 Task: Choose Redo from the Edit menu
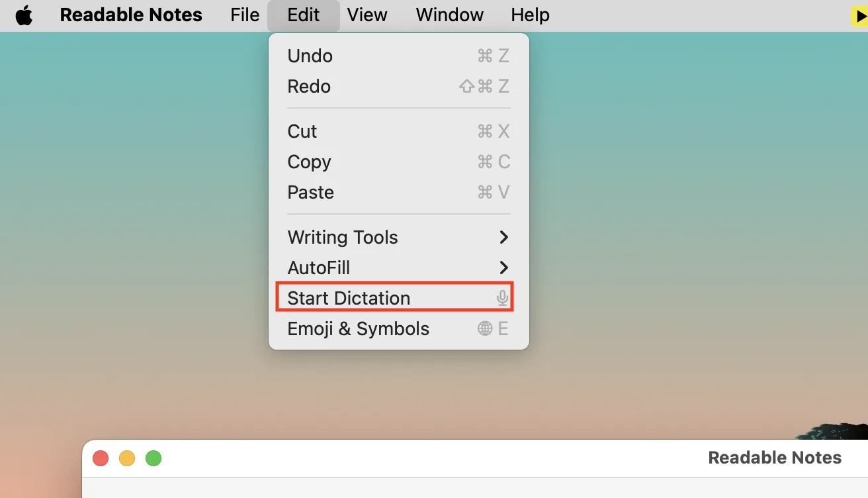309,86
